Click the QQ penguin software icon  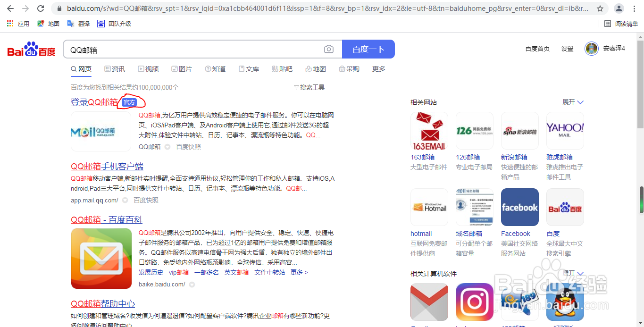tap(565, 302)
